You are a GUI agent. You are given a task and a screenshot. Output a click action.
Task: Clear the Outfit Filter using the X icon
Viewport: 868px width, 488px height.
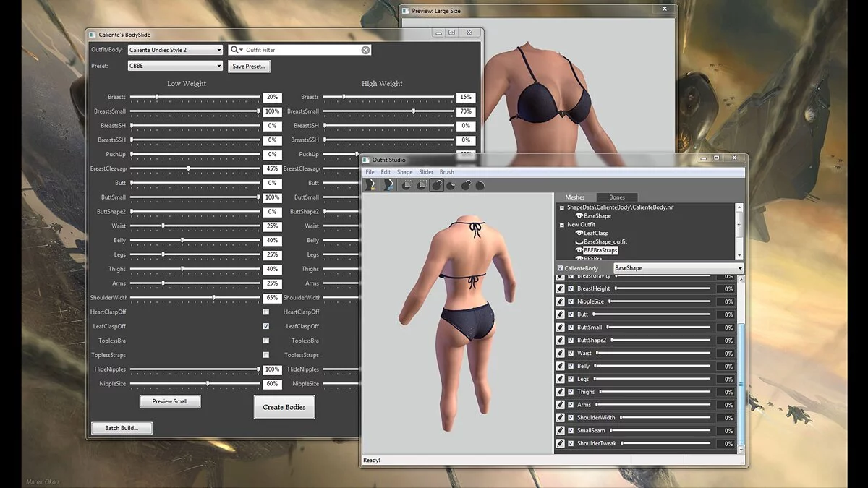coord(366,49)
